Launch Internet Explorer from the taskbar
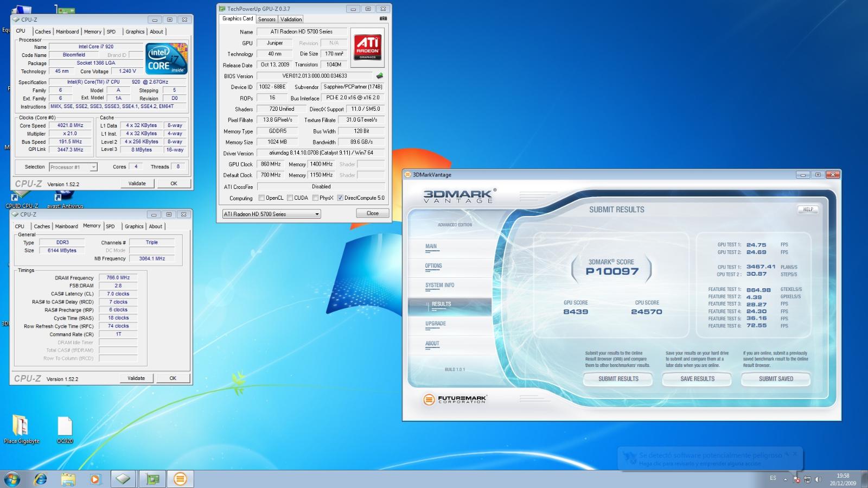This screenshot has width=868, height=488. [x=41, y=479]
